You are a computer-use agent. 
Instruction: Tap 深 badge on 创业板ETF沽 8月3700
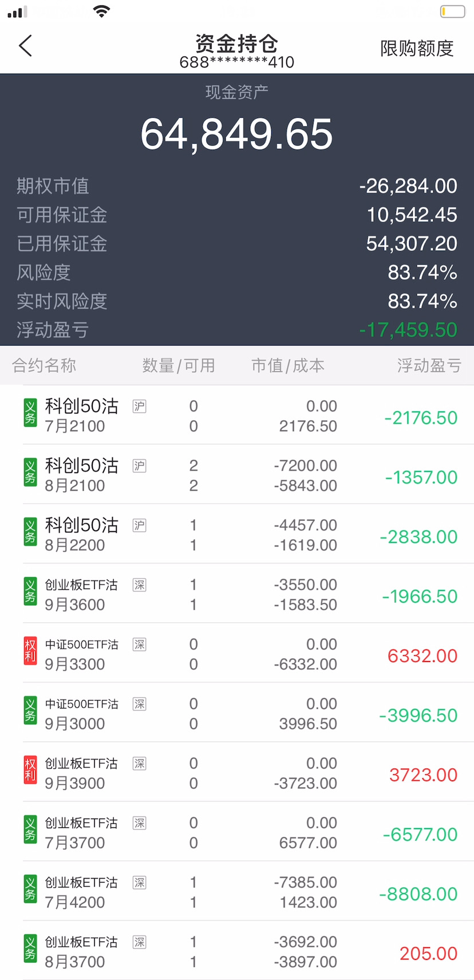[x=139, y=942]
